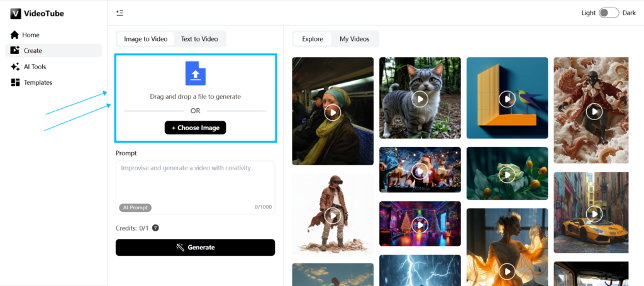Open the Credits help question icon
644x286 pixels.
pos(155,228)
